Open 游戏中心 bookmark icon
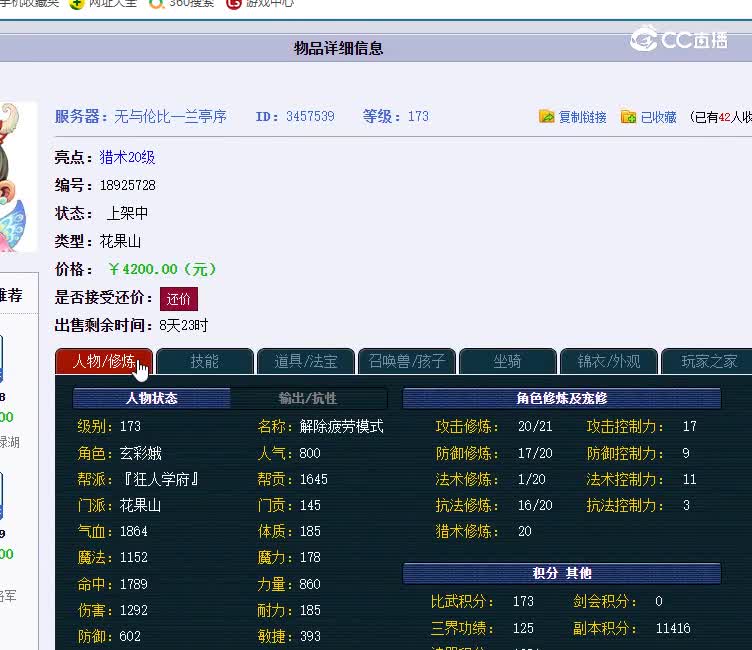The height and width of the screenshot is (650, 752). [x=234, y=4]
